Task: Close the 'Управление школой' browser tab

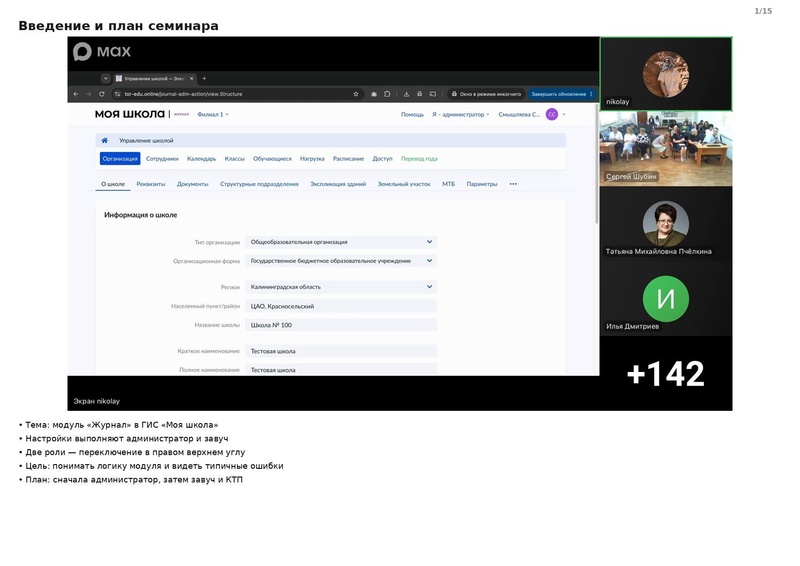Action: [x=191, y=79]
